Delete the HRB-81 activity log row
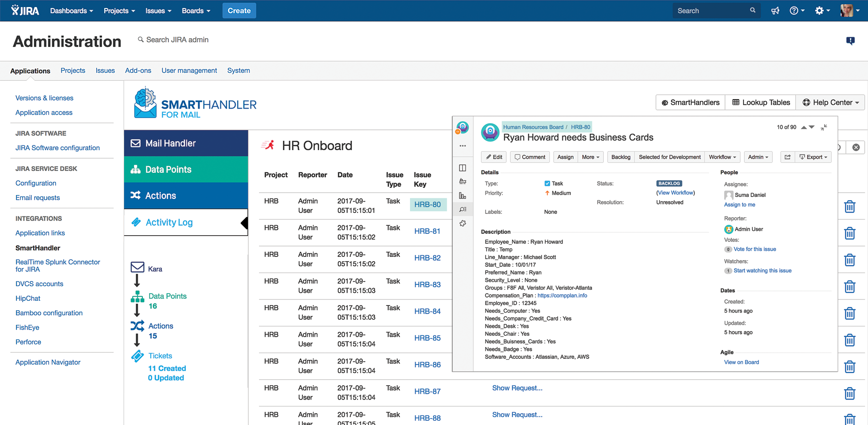Screen dimensions: 868x425 (850, 233)
